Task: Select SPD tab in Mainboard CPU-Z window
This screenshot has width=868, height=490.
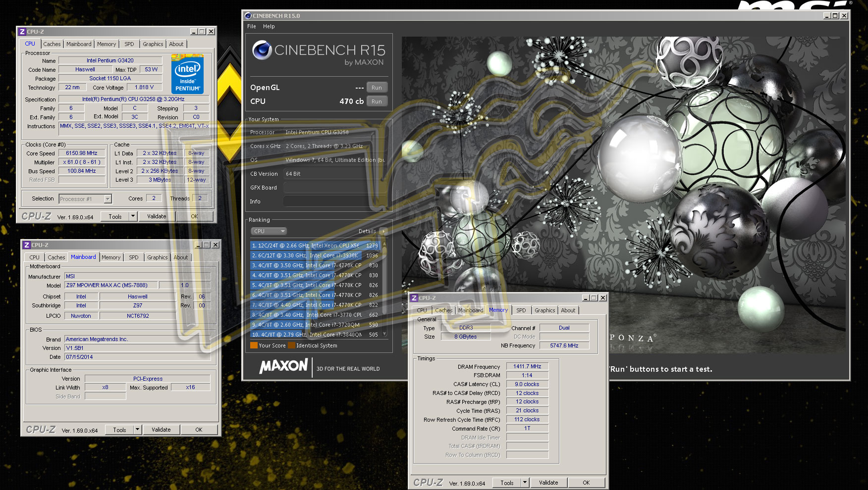Action: 134,257
